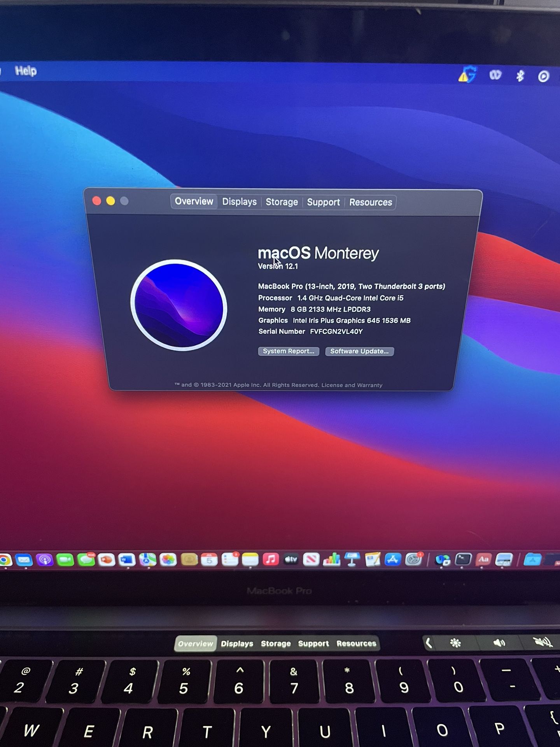The width and height of the screenshot is (560, 747).
Task: Click the Bluetooth icon in the menu bar
Action: click(x=520, y=75)
